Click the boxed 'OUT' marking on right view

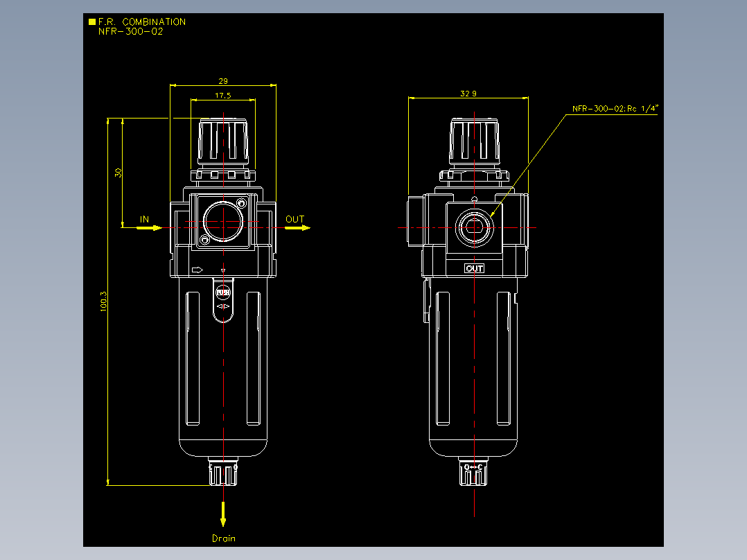pyautogui.click(x=475, y=268)
